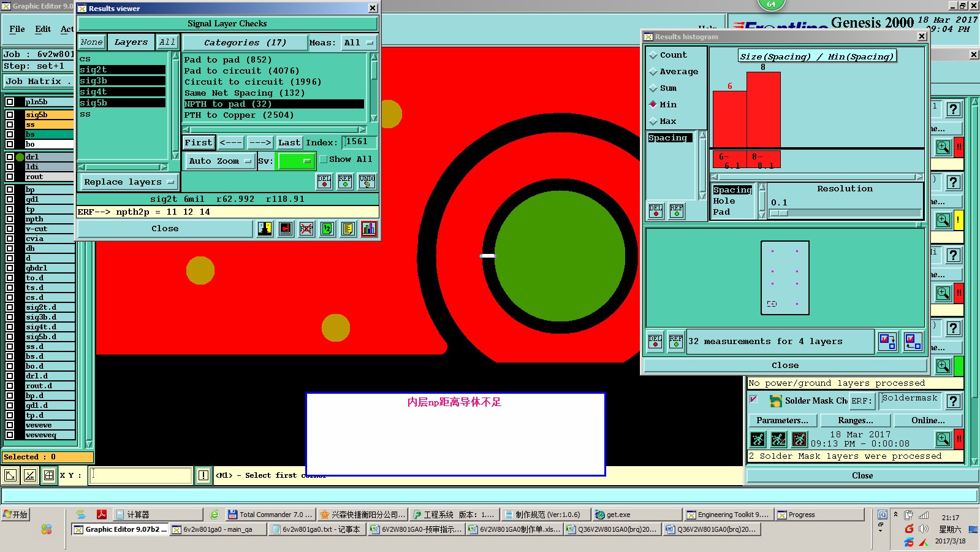The height and width of the screenshot is (552, 980).
Task: Open Progress taskbar window
Action: (820, 515)
